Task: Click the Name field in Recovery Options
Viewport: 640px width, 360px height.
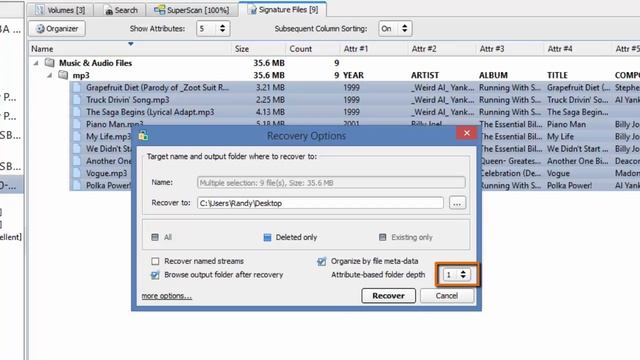Action: (331, 182)
